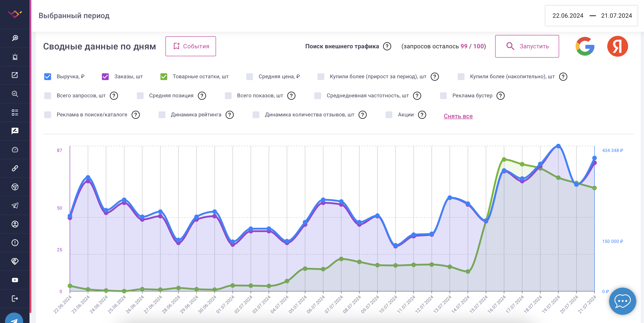This screenshot has width=644, height=323.
Task: Show help for Среднедневная частотность
Action: point(417,96)
